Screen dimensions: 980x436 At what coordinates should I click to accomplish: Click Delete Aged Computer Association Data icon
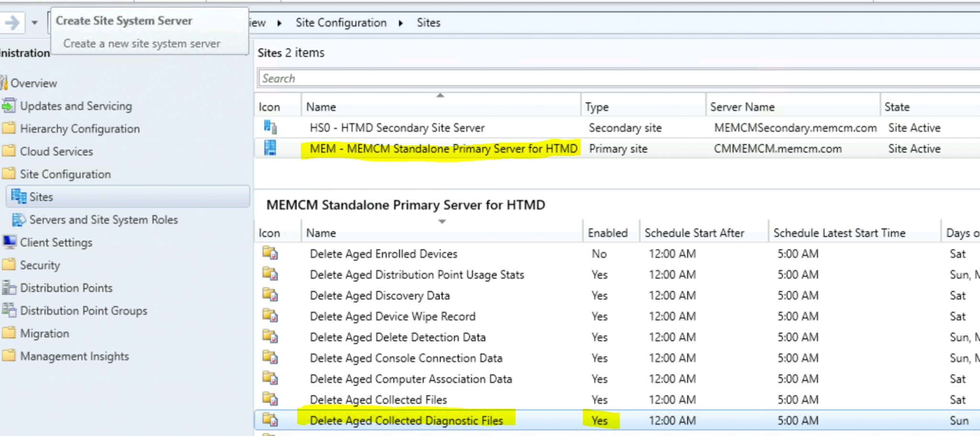[x=270, y=378]
